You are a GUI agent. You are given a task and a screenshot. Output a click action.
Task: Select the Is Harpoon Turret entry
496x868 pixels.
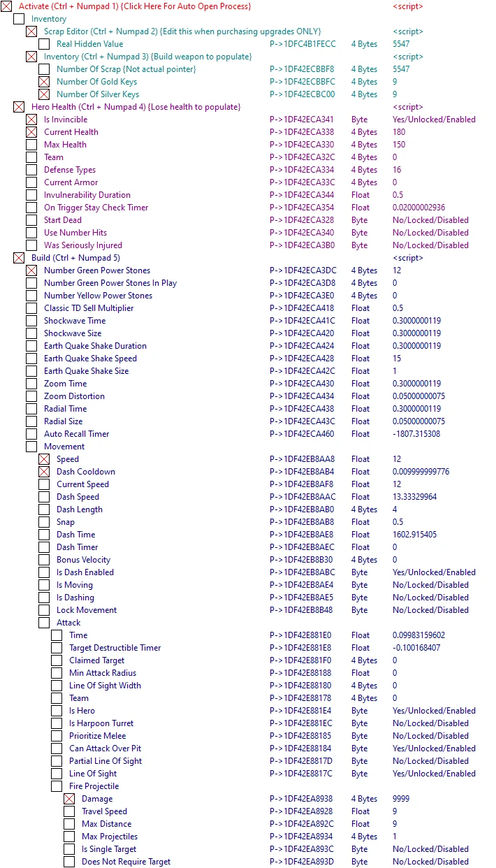(101, 723)
